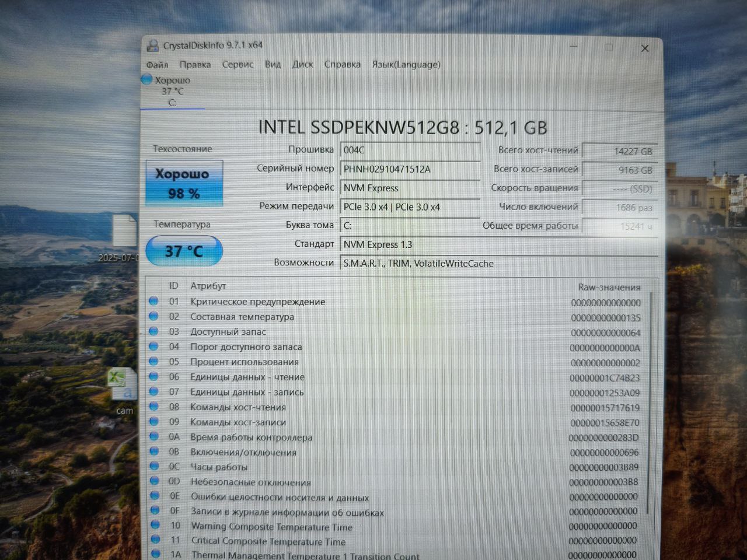
Task: Click the transfer mode field PCIe 3.0 x4
Action: tap(410, 207)
